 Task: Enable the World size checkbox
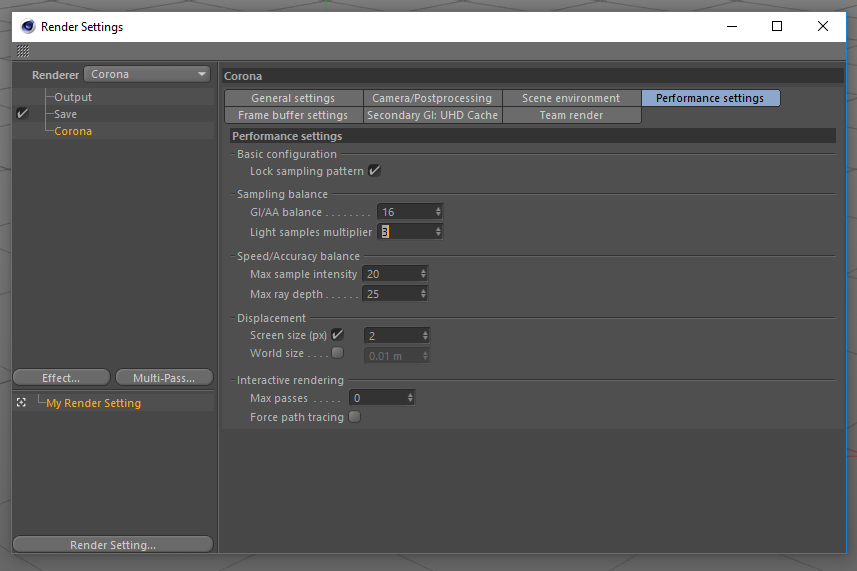click(338, 353)
